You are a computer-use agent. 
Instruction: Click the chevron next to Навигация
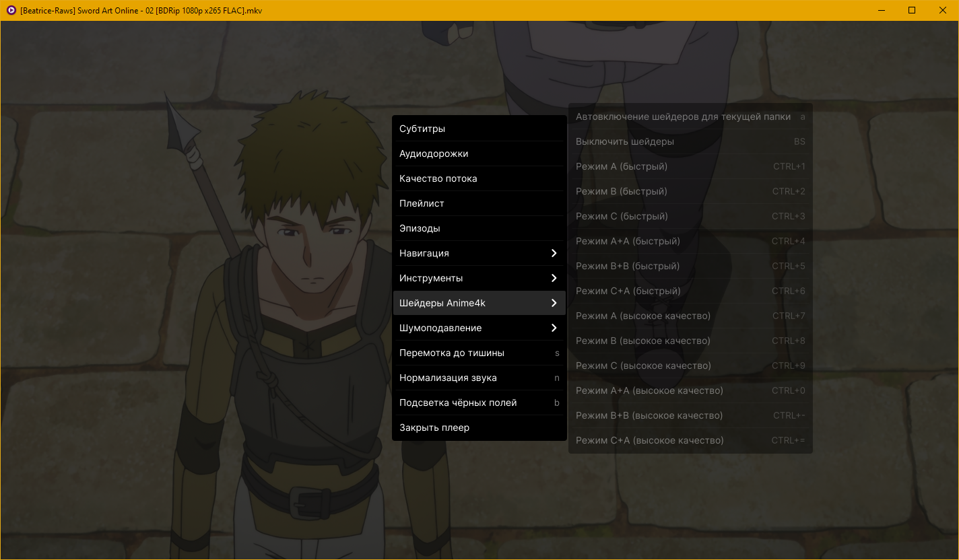coord(554,253)
